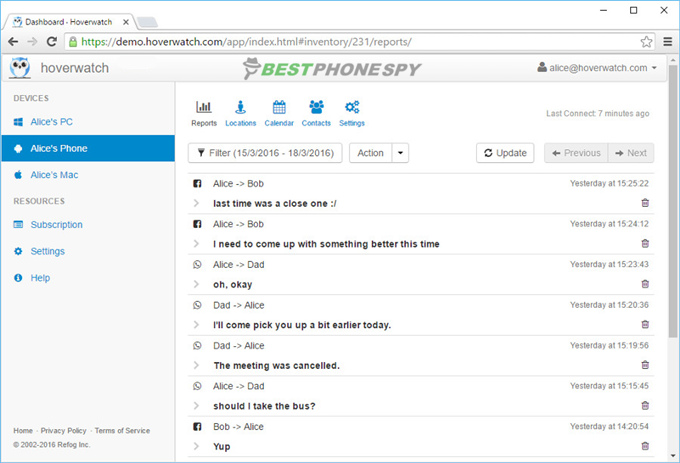
Task: Click the Action button
Action: pyautogui.click(x=370, y=153)
